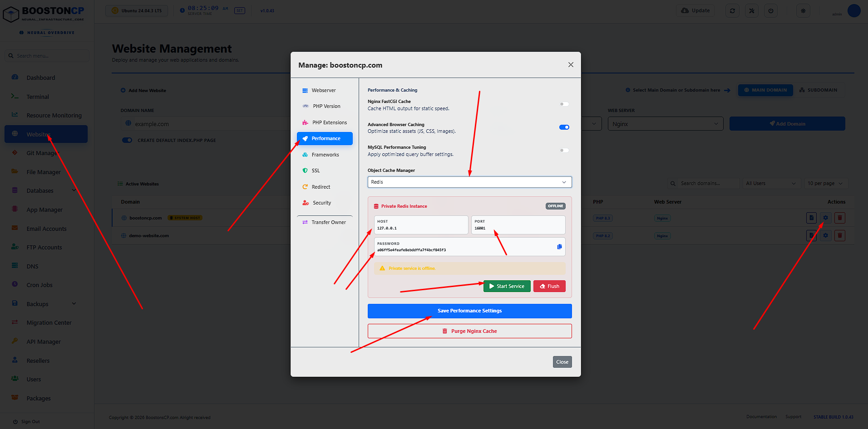Open PHP Extensions section
This screenshot has height=429, width=868.
tap(325, 122)
